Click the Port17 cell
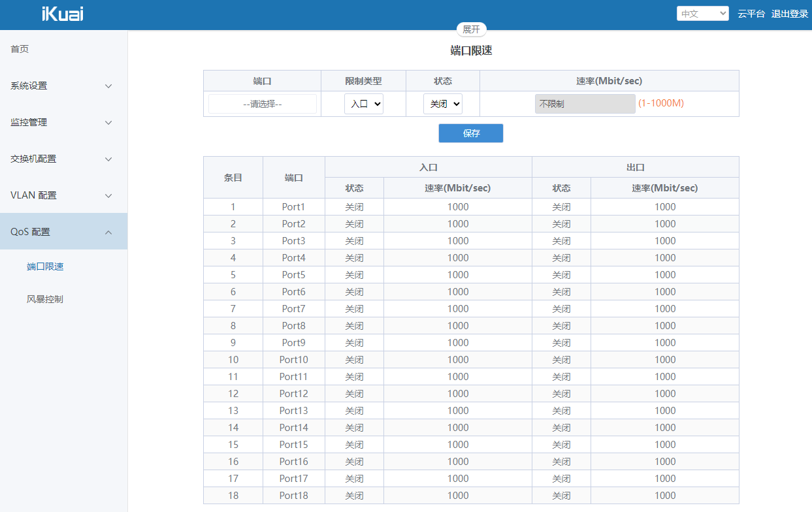The width and height of the screenshot is (812, 512). (294, 479)
